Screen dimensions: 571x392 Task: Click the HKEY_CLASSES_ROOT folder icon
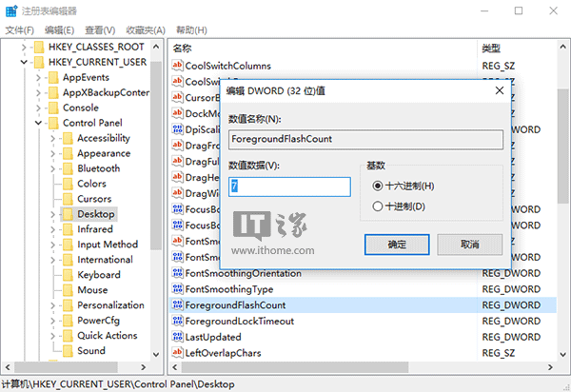point(38,47)
